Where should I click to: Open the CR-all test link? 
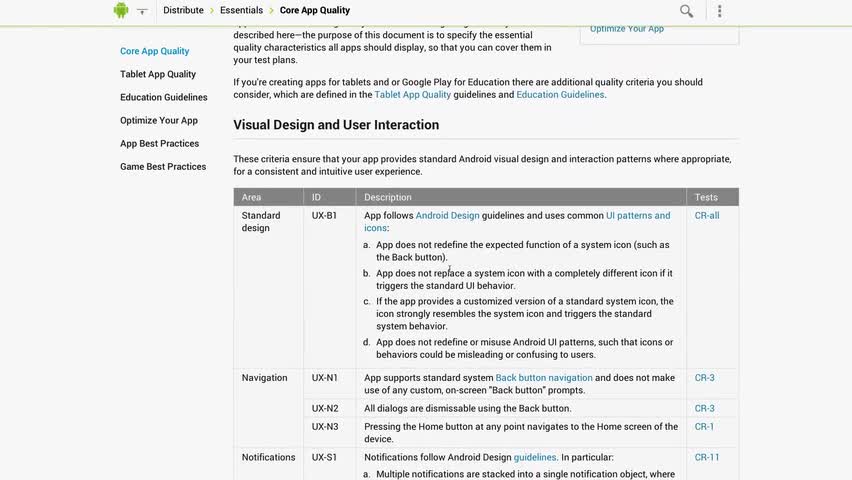tap(706, 216)
